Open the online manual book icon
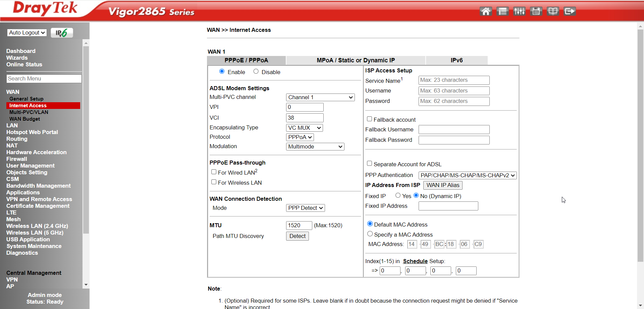 (553, 11)
